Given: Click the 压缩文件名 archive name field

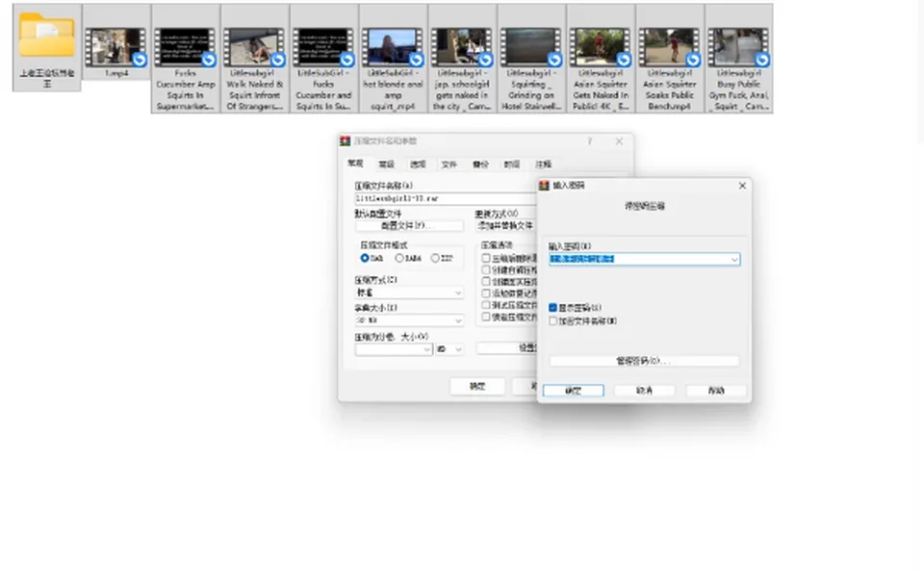Looking at the screenshot, I should click(446, 198).
